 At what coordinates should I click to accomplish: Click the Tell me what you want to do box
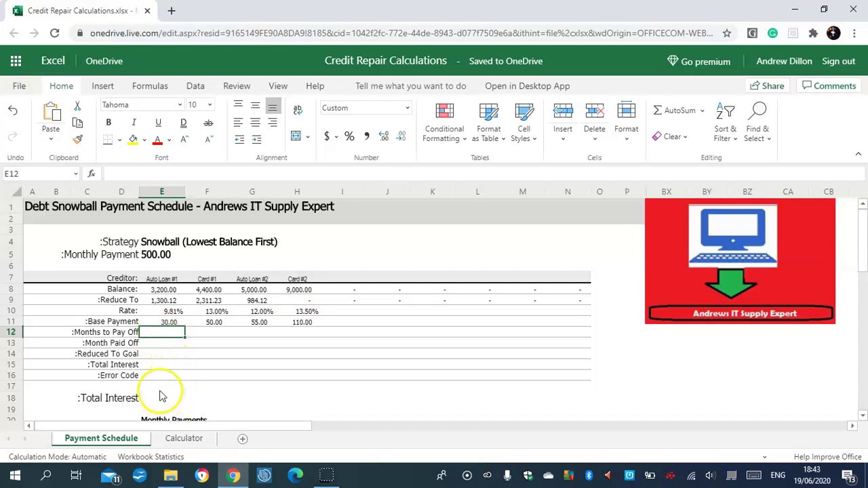coord(411,86)
